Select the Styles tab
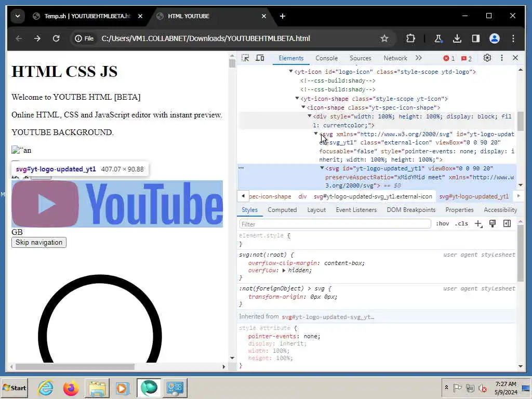The image size is (532, 399). [250, 210]
